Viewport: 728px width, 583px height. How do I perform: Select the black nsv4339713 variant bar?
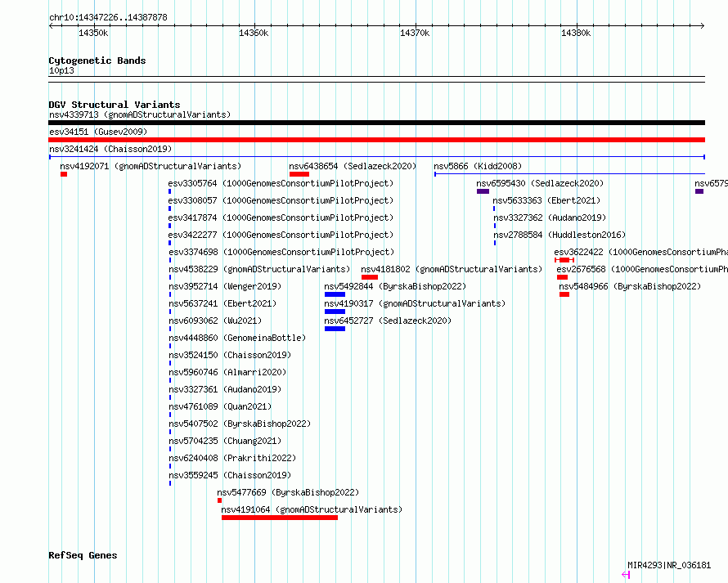pos(376,123)
